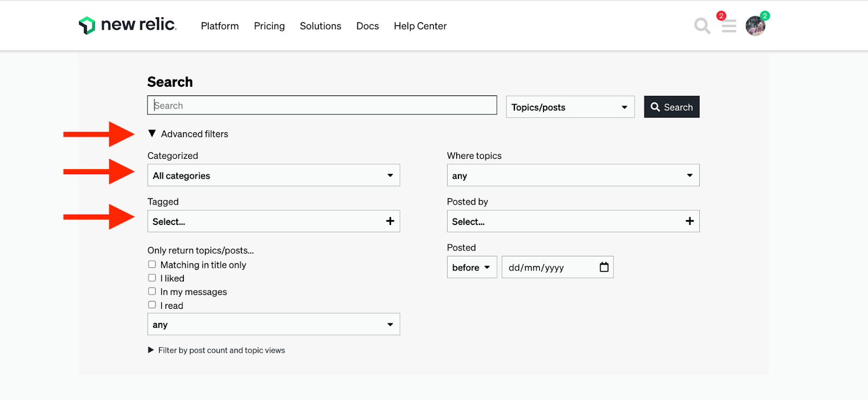Viewport: 868px width, 400px height.
Task: Enable Matching in title only checkbox
Action: click(152, 264)
